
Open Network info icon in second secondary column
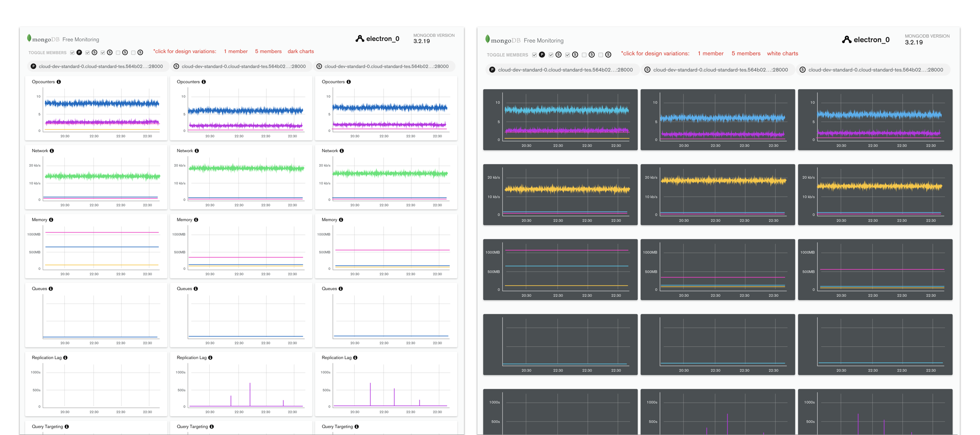coord(342,151)
